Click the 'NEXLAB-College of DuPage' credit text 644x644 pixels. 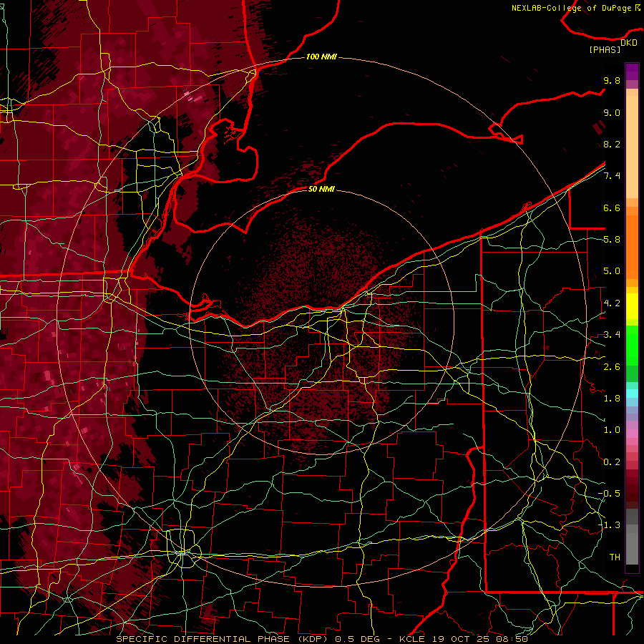571,8
